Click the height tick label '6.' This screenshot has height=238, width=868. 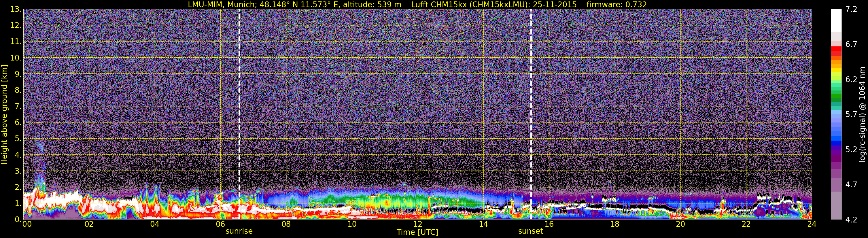click(18, 122)
